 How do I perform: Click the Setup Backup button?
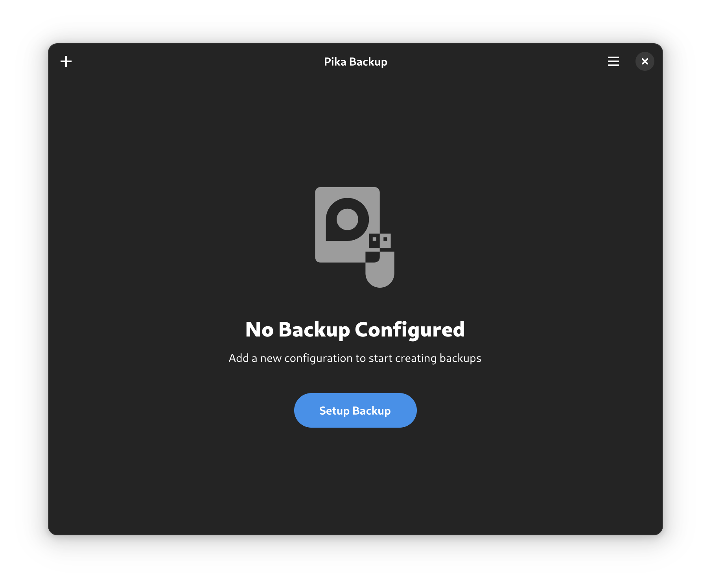coord(355,410)
